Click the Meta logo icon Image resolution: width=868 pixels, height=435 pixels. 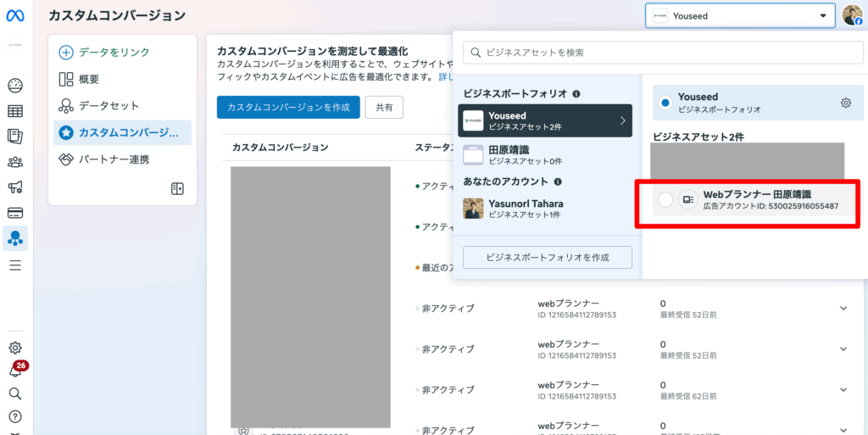pos(15,15)
